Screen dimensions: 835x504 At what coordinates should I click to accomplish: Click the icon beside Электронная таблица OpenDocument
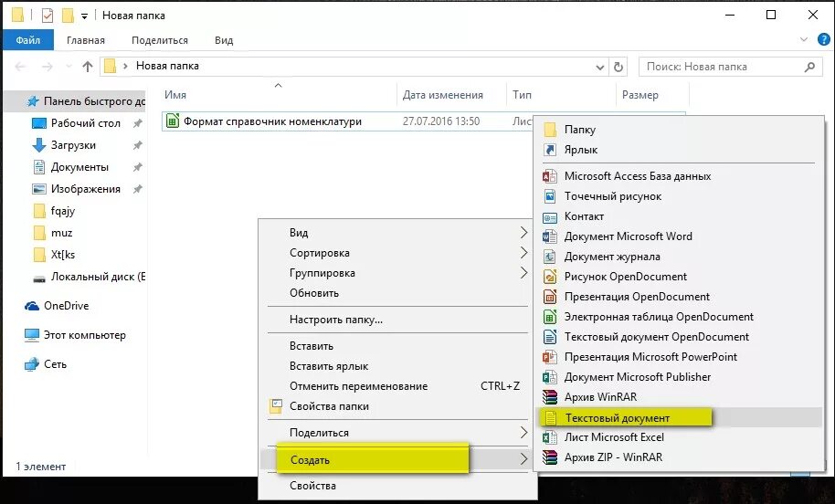(550, 317)
